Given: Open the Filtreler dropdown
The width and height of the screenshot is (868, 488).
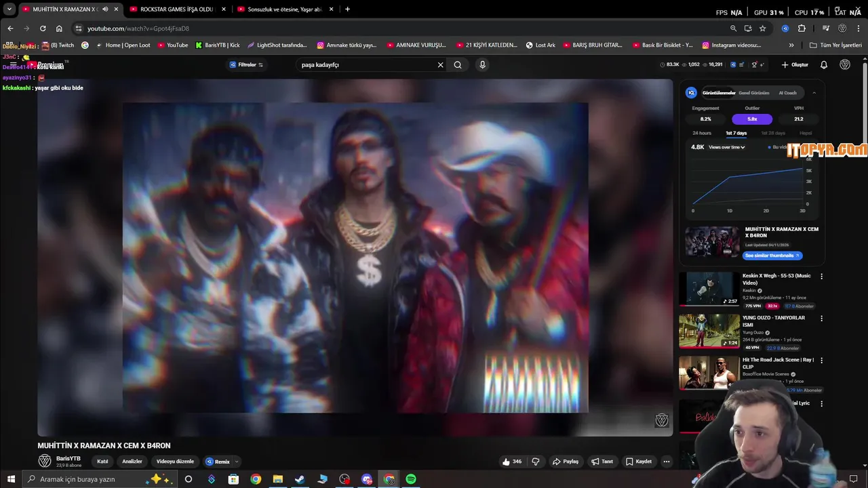Looking at the screenshot, I should (x=246, y=65).
